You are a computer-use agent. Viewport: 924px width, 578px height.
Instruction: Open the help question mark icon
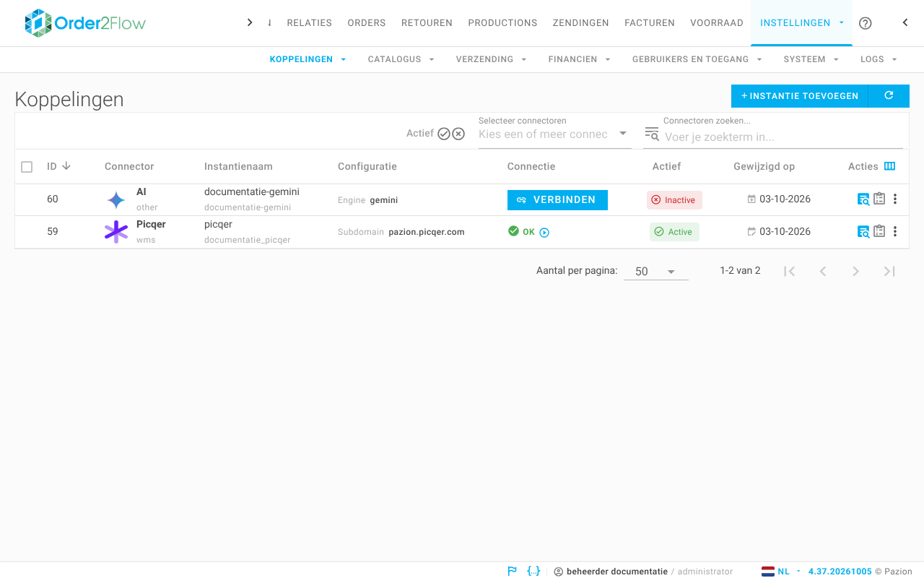pyautogui.click(x=866, y=23)
